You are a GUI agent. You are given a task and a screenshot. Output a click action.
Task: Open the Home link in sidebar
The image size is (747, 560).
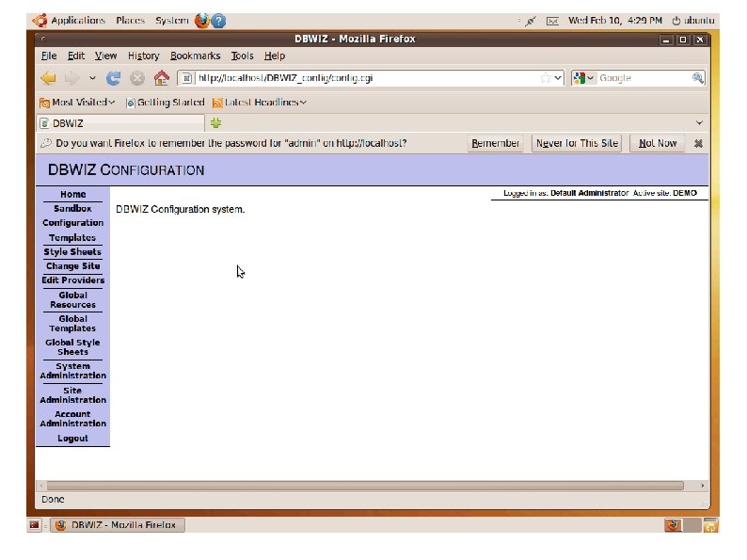pos(72,195)
